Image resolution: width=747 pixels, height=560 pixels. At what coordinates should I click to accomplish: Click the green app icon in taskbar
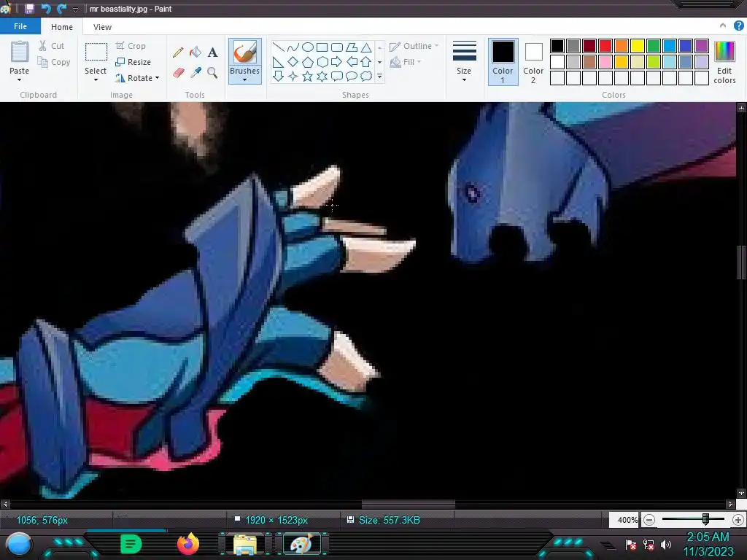[x=131, y=544]
